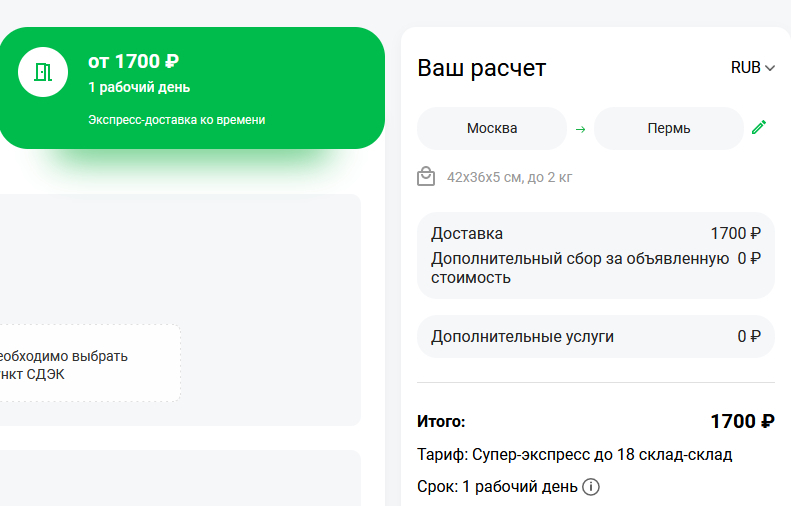Click the door icon on the green tariff card
This screenshot has height=506, width=791.
click(43, 72)
